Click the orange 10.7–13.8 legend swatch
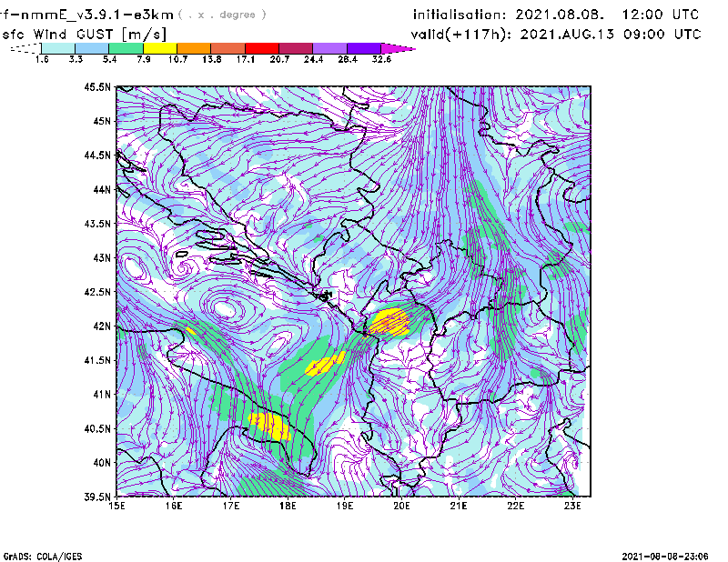The width and height of the screenshot is (728, 562). (x=194, y=48)
